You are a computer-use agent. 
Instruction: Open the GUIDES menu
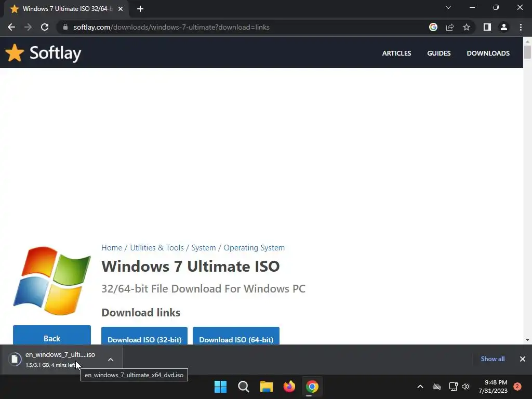[x=438, y=54]
